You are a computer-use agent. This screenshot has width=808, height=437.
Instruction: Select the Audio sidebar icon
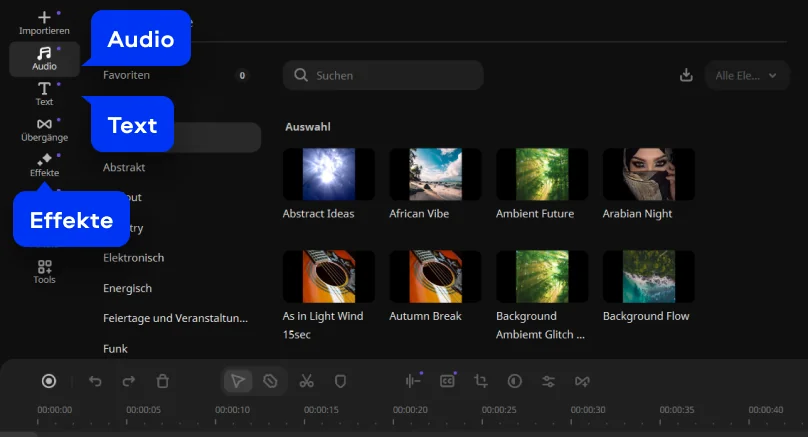click(x=44, y=58)
